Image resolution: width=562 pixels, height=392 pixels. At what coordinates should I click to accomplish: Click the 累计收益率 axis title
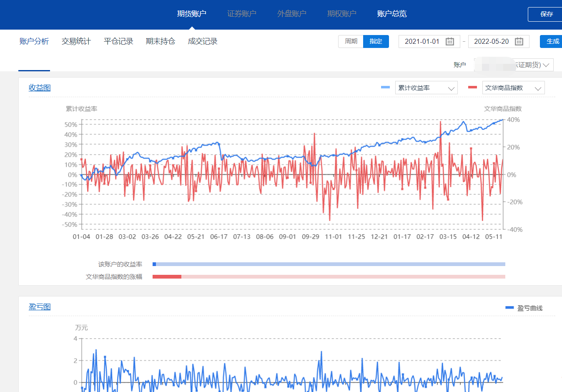(81, 108)
